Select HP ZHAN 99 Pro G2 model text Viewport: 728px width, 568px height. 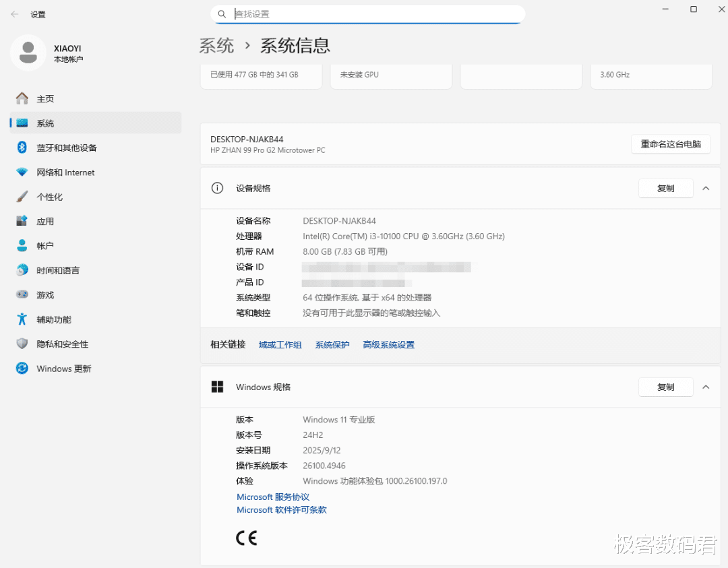(x=268, y=150)
